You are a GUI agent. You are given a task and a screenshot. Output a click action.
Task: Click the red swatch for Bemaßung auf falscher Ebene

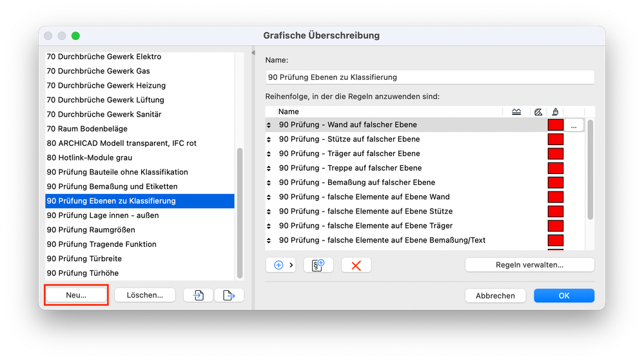point(555,182)
